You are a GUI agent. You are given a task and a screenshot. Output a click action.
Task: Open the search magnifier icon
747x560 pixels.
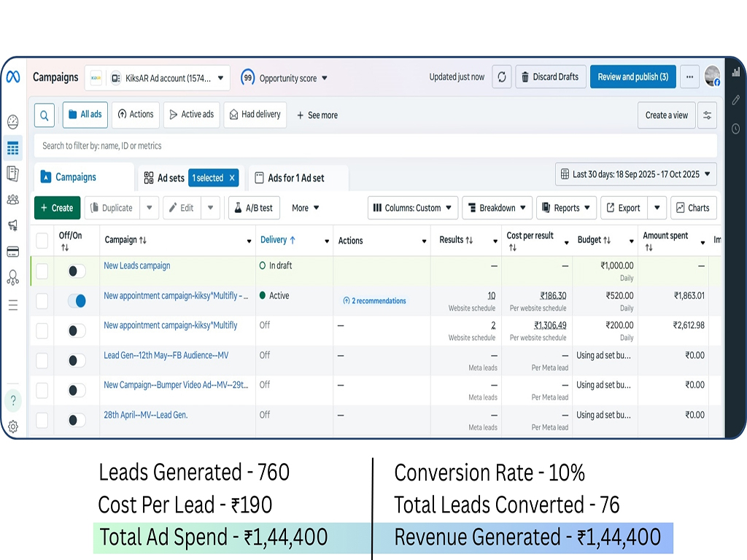44,115
